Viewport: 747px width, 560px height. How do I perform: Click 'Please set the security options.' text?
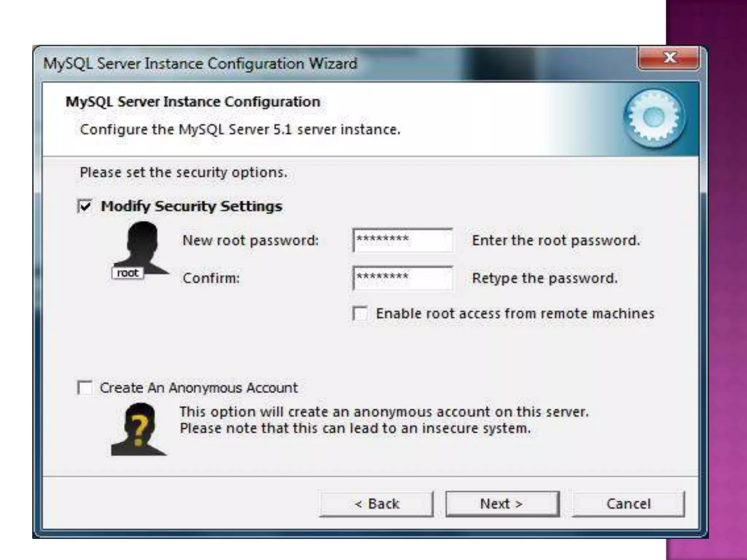[x=183, y=172]
